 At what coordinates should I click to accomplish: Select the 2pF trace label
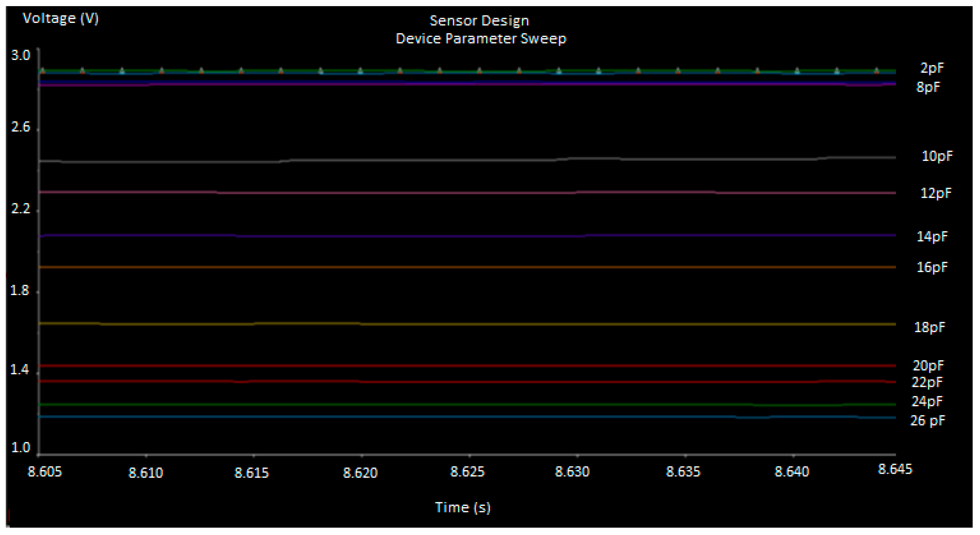[932, 69]
